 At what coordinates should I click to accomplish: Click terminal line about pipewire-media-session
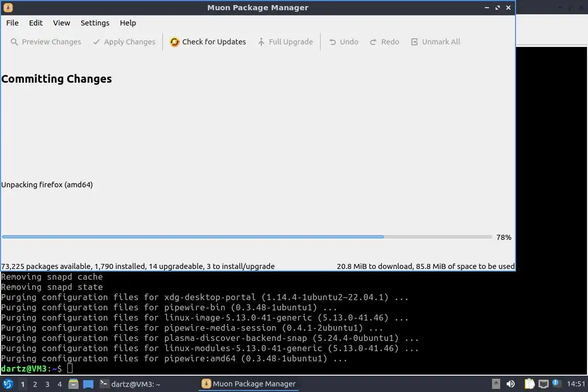(192, 328)
